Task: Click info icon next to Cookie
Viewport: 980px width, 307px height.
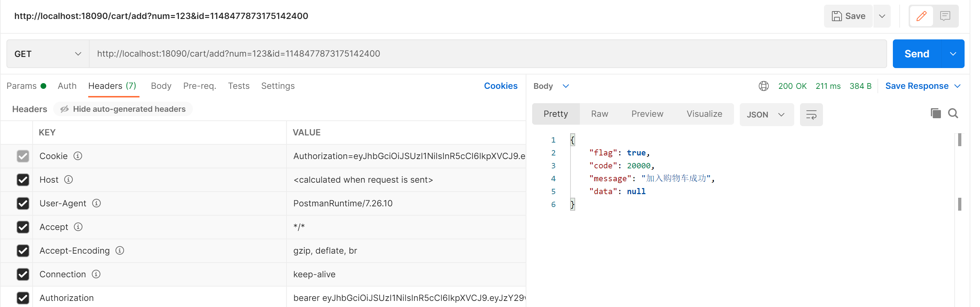Action: [x=77, y=156]
